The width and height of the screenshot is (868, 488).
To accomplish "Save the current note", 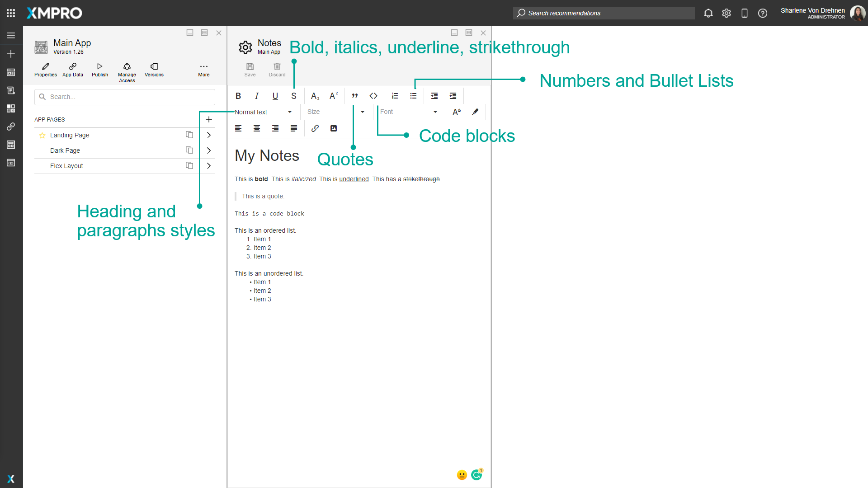I will [250, 69].
